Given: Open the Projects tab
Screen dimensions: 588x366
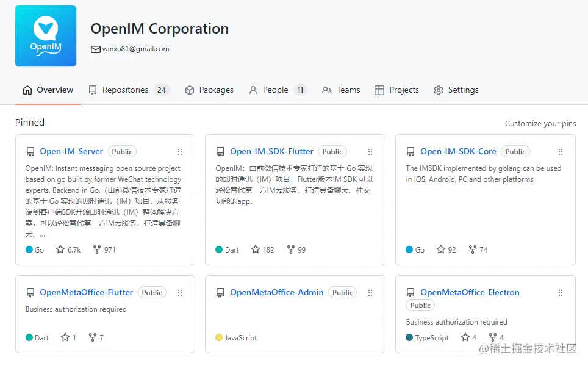Looking at the screenshot, I should pos(396,90).
